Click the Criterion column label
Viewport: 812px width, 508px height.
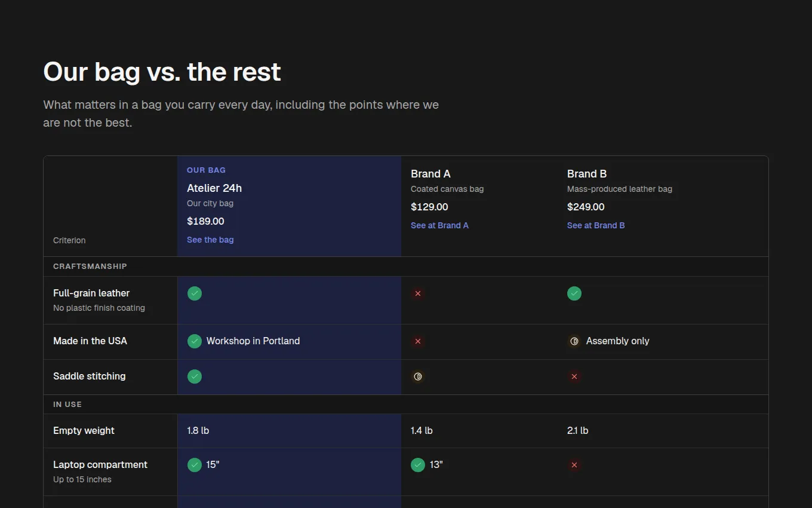pos(69,240)
